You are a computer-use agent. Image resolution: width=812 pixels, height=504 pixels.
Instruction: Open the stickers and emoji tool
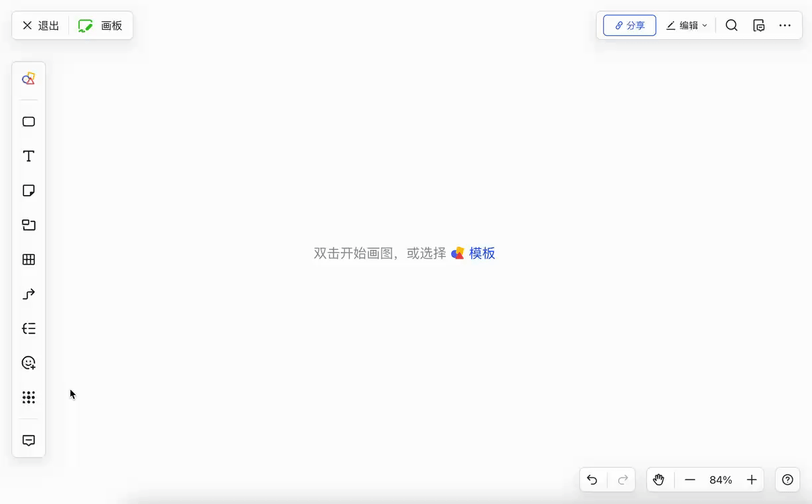point(29,363)
